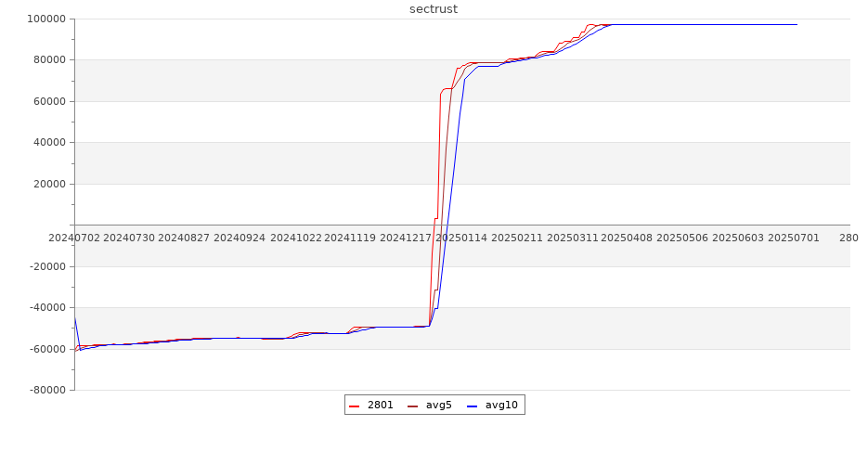Click the 20250506 date label
Viewport: 868px width, 464px height.
tap(682, 238)
